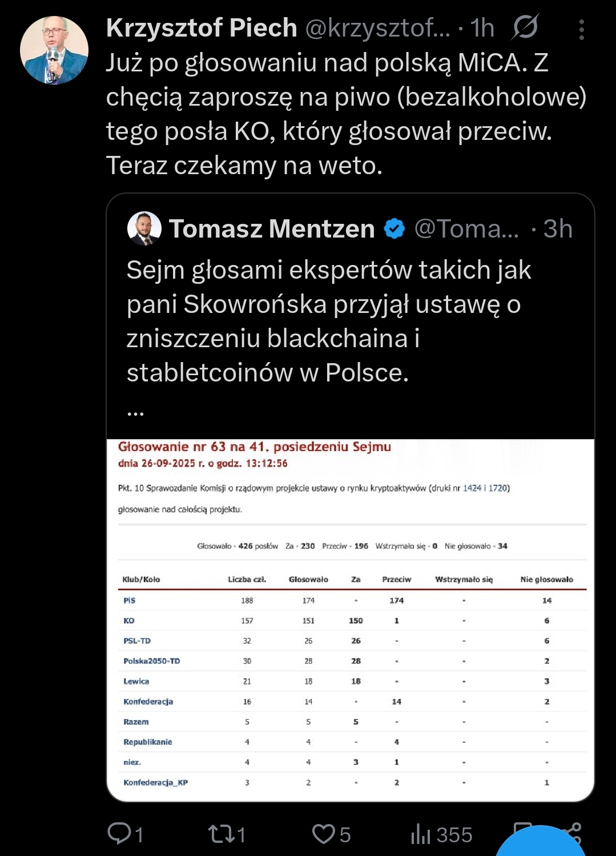The image size is (616, 856).
Task: Tap the PiS club row label
Action: (130, 600)
